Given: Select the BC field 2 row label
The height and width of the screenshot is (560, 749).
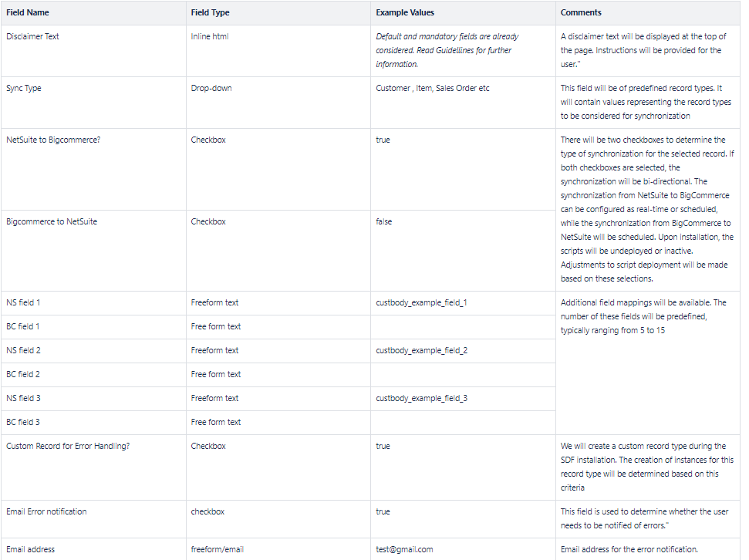Looking at the screenshot, I should (23, 374).
